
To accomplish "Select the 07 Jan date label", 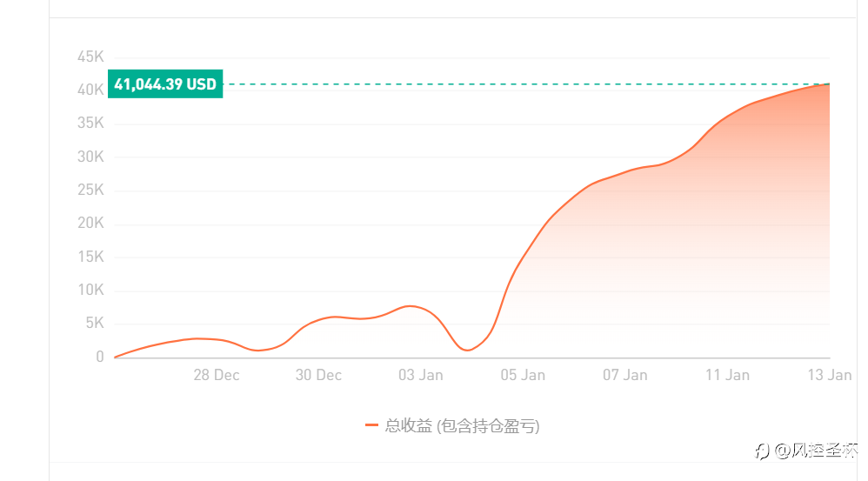I will [x=625, y=375].
